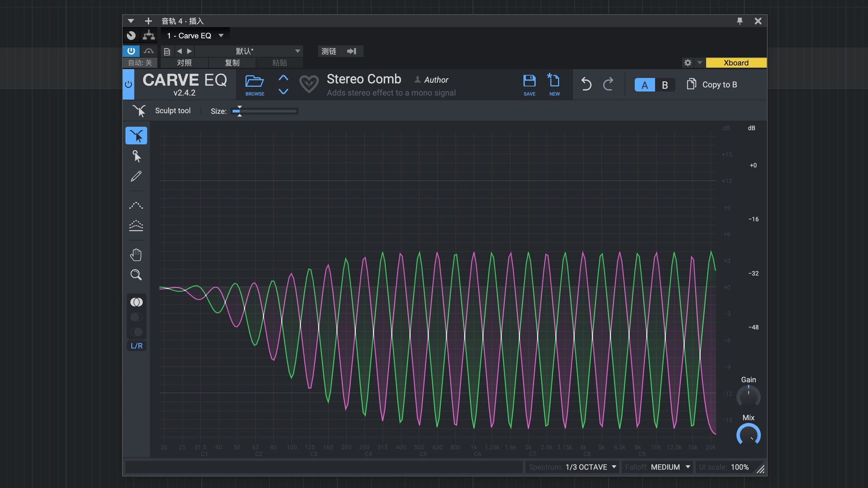
Task: Open the preset Browse folder
Action: point(255,85)
